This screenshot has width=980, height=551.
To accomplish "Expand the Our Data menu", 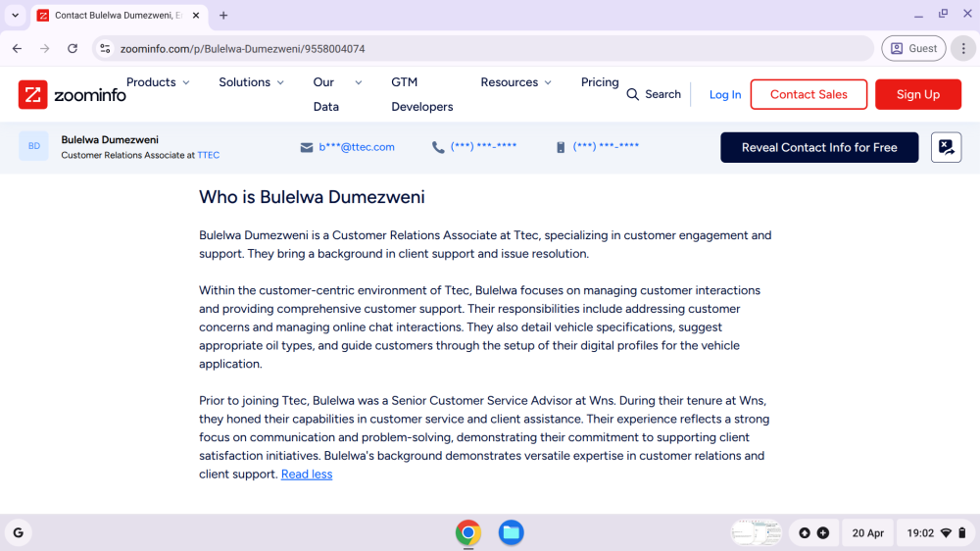I will [x=337, y=94].
